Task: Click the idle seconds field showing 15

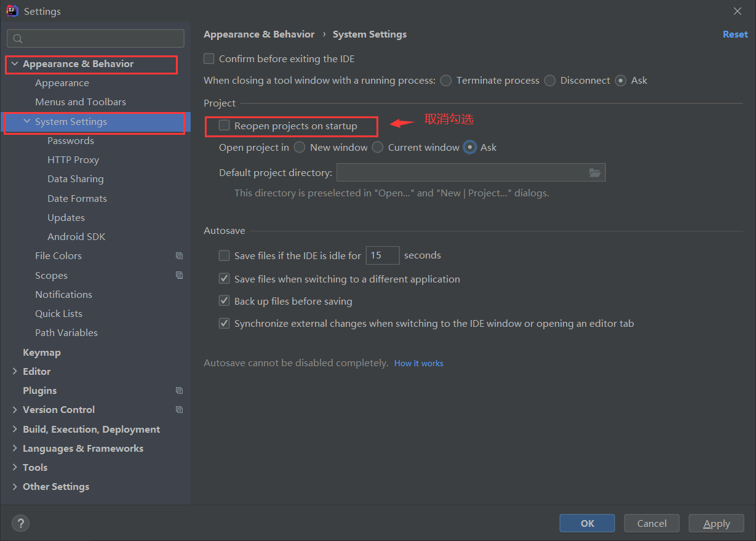Action: point(383,255)
